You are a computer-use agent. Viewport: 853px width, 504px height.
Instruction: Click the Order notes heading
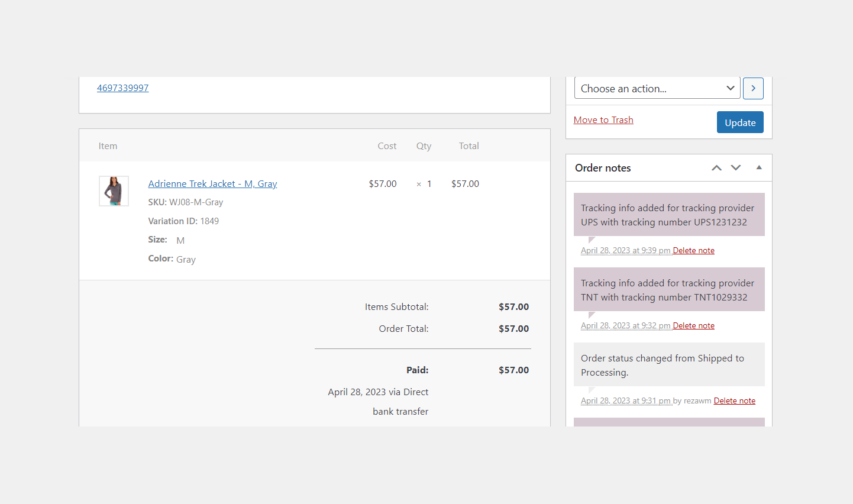pos(603,168)
